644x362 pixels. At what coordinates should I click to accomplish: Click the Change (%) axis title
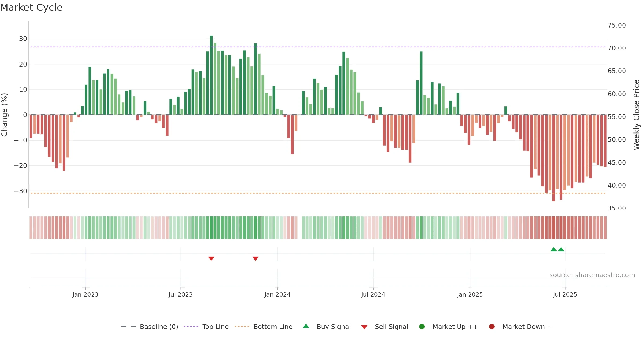point(4,115)
